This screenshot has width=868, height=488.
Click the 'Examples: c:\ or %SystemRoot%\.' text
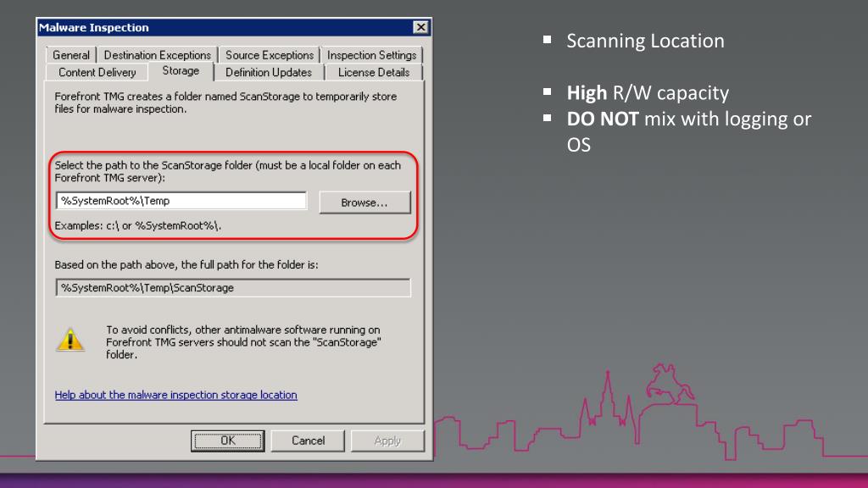click(x=138, y=225)
